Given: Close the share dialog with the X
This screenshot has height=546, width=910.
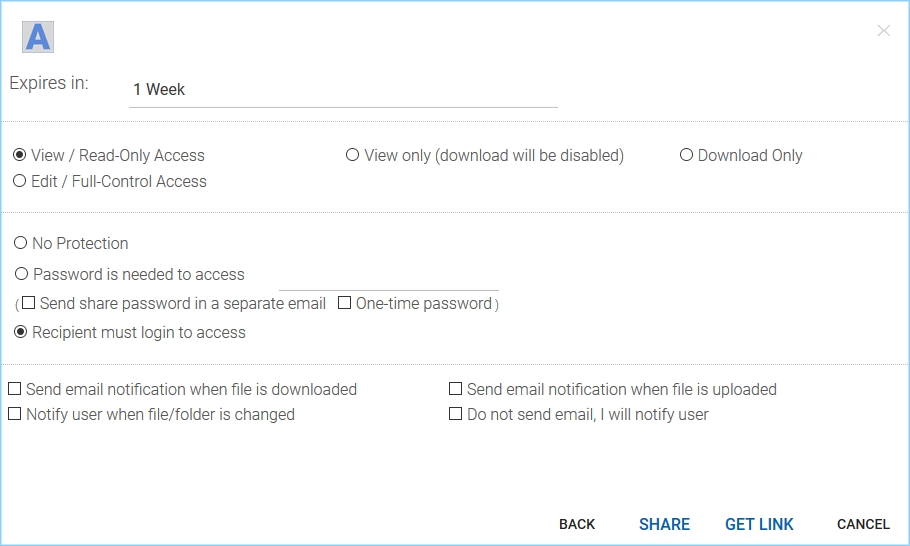Looking at the screenshot, I should tap(883, 31).
